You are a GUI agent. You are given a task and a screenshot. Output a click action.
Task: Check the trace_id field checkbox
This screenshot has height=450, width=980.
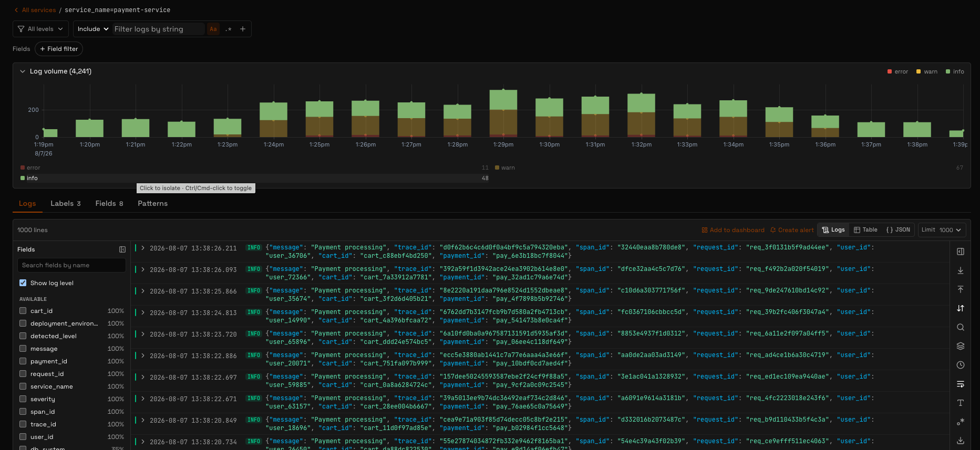[x=23, y=424]
